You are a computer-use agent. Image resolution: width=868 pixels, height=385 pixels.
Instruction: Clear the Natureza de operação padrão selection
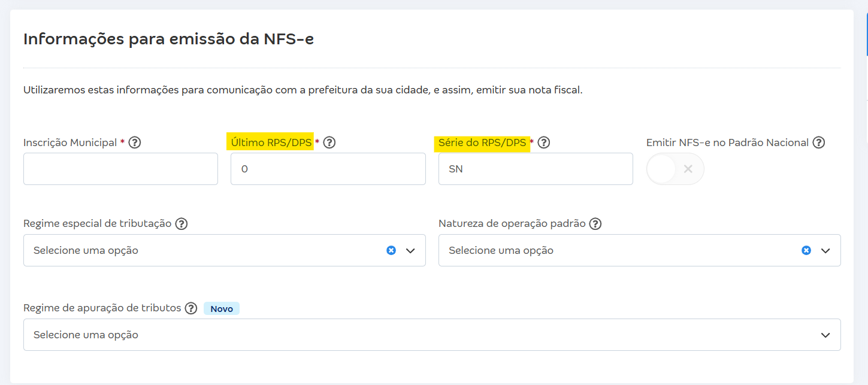807,250
